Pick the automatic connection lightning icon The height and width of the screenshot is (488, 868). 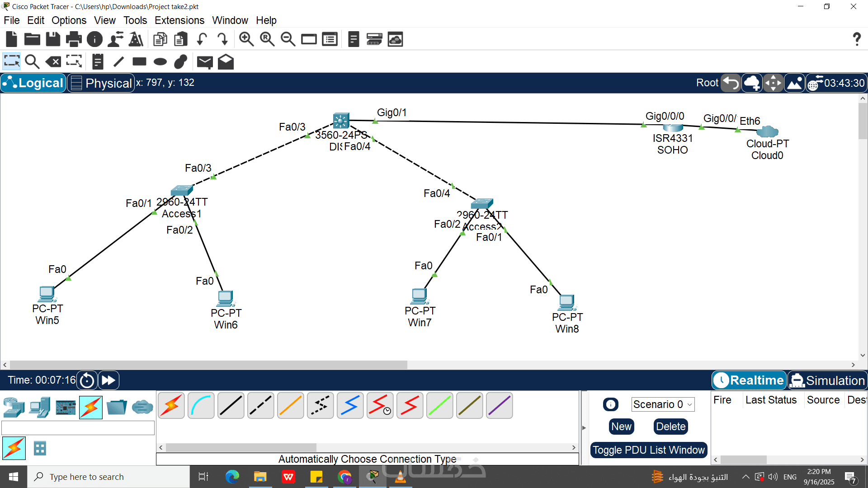pos(171,405)
